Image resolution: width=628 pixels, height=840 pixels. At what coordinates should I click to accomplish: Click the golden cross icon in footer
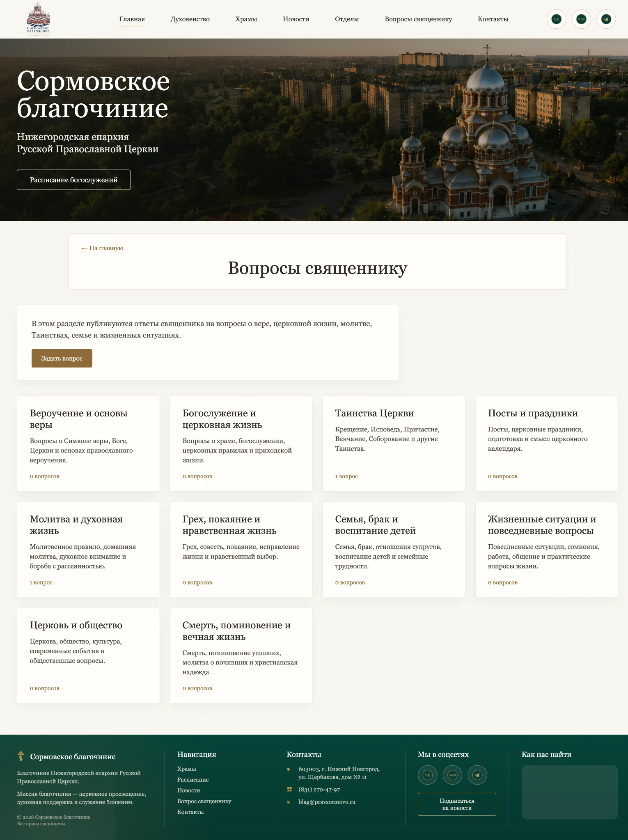click(x=21, y=756)
